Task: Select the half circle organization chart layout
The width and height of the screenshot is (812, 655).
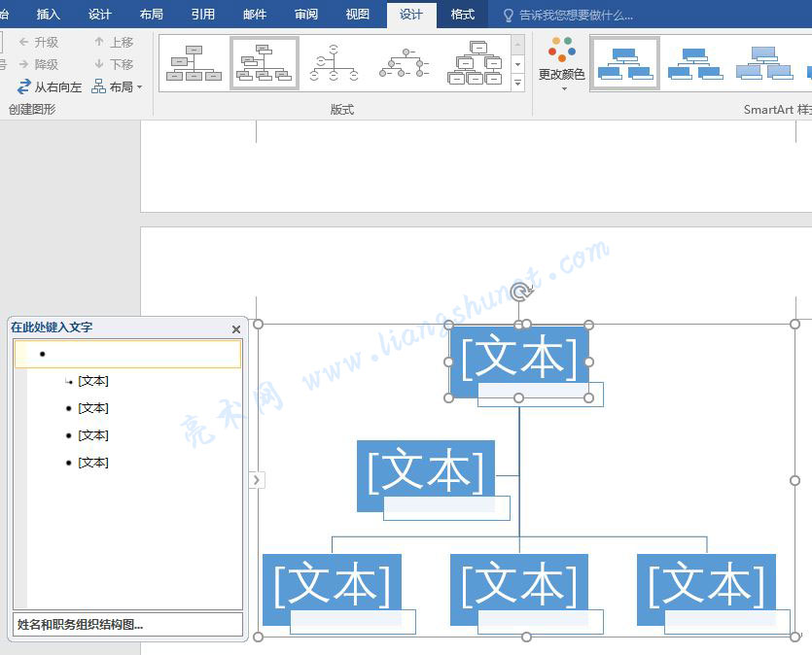Action: click(x=334, y=63)
